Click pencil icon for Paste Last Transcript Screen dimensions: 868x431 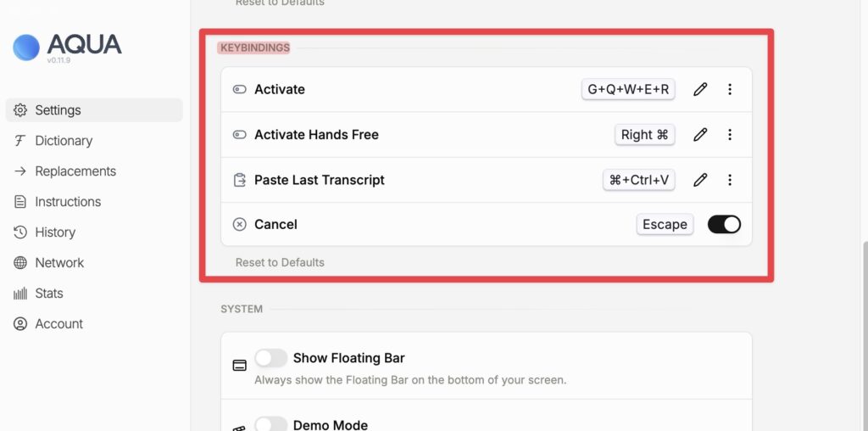click(x=700, y=180)
